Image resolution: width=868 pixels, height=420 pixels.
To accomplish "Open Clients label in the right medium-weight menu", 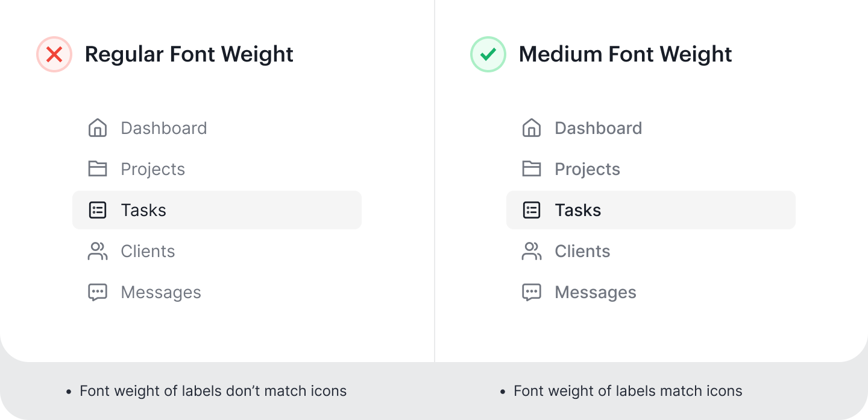I will [x=582, y=251].
